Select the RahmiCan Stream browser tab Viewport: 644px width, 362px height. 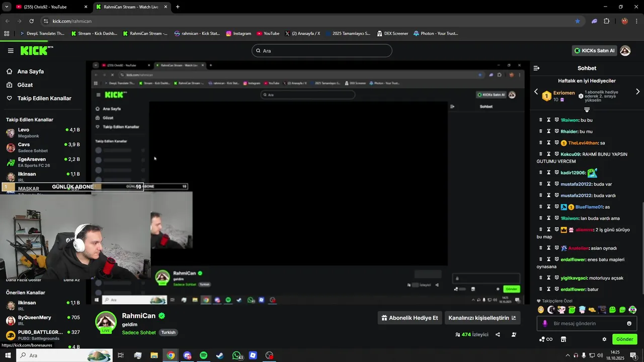[131, 7]
